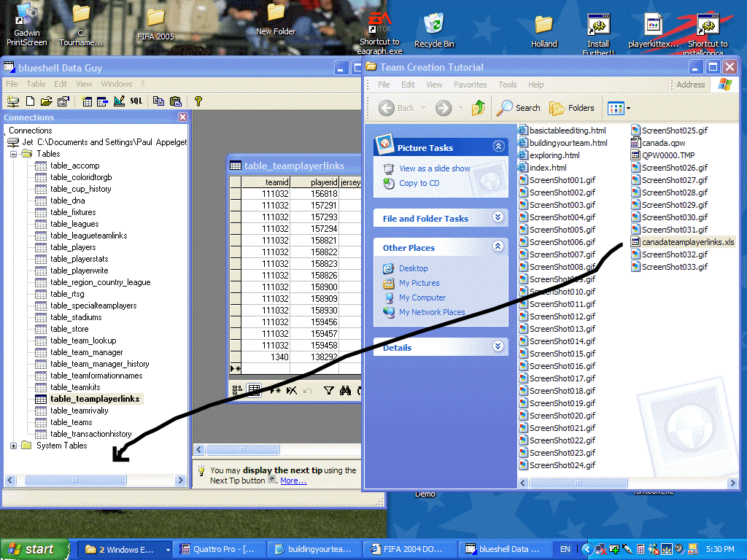
Task: Click the Up folder icon in Explorer toolbar
Action: pos(479,108)
